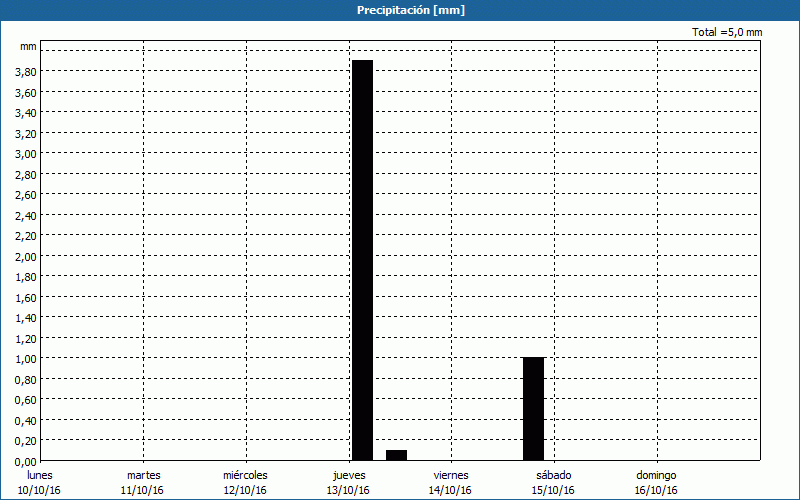The width and height of the screenshot is (800, 500).
Task: Click the viernes 14/10/16 axis label
Action: (x=451, y=483)
